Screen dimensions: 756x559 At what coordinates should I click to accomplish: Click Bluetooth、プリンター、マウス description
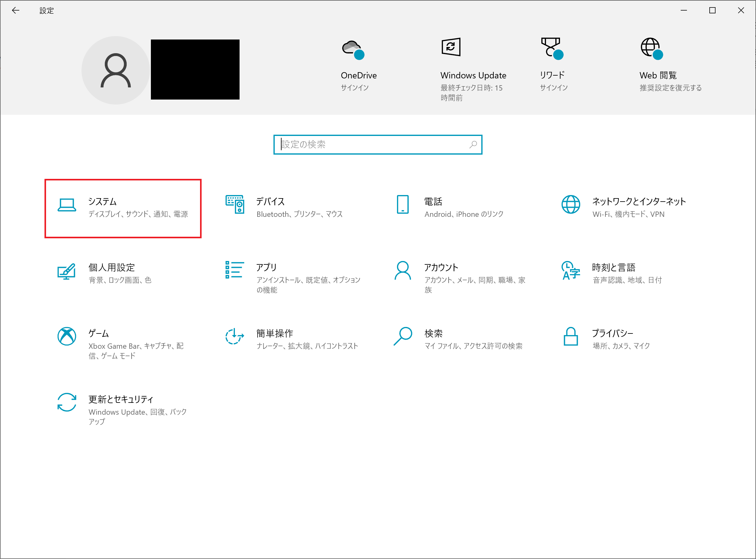tap(300, 214)
